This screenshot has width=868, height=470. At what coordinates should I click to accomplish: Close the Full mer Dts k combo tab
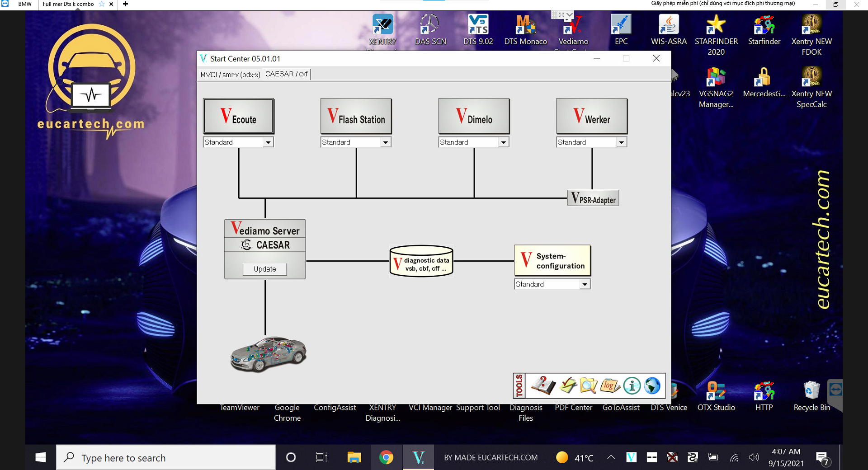pyautogui.click(x=111, y=4)
